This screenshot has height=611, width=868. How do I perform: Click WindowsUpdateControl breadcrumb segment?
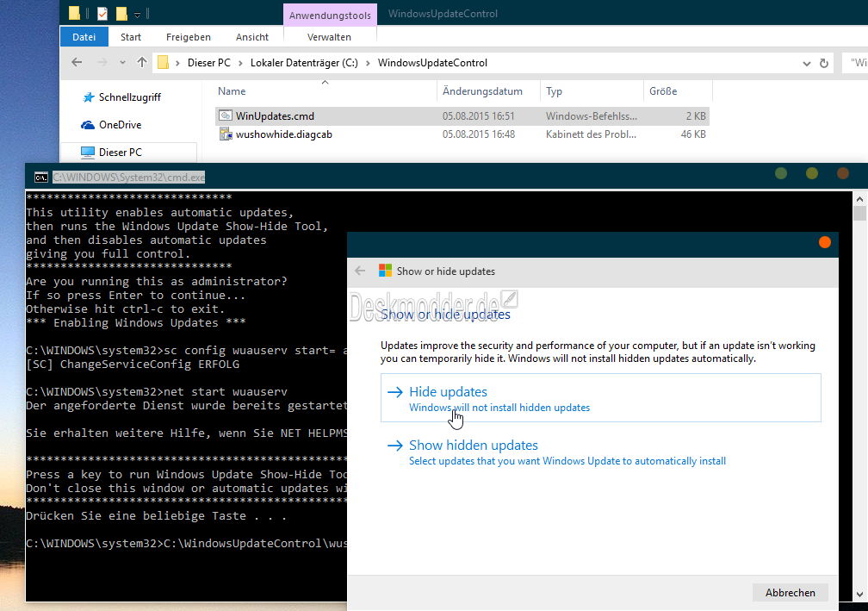[x=432, y=63]
